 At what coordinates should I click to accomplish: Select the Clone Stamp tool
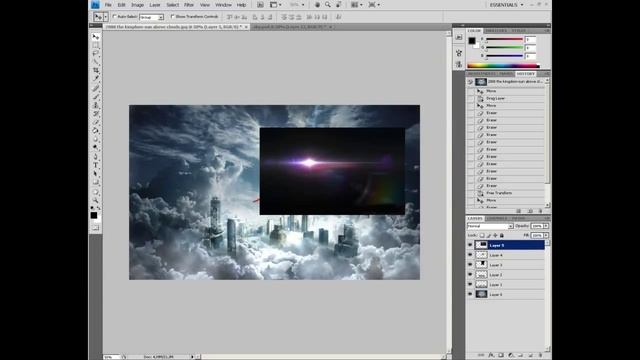(96, 105)
